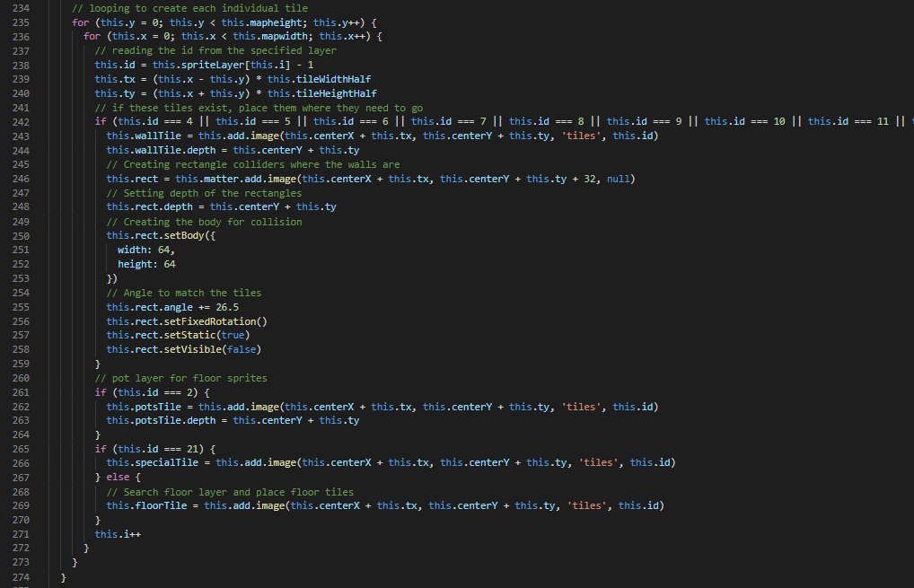Viewport: 914px width, 588px height.
Task: Select line number 242 in the gutter
Action: [x=21, y=122]
